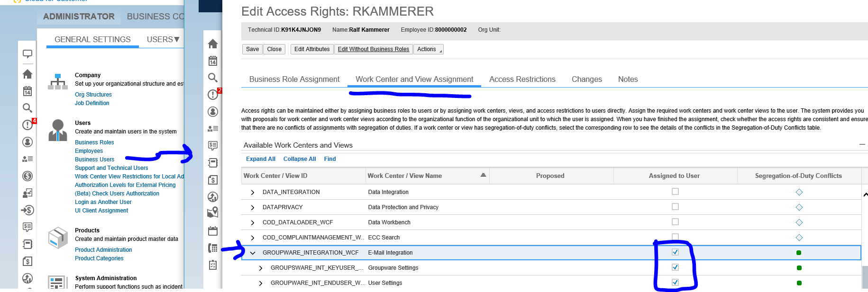Click the Save button
The image size is (868, 292).
point(252,49)
